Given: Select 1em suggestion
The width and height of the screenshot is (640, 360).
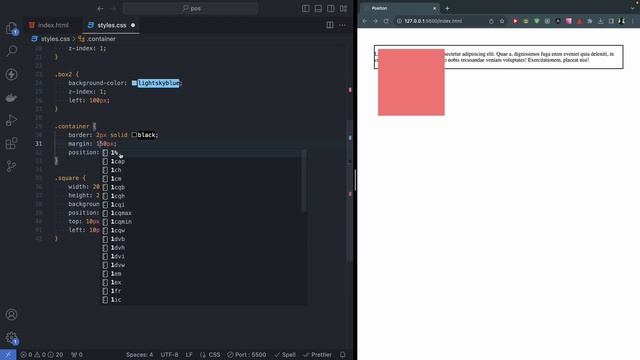Looking at the screenshot, I should click(204, 273).
